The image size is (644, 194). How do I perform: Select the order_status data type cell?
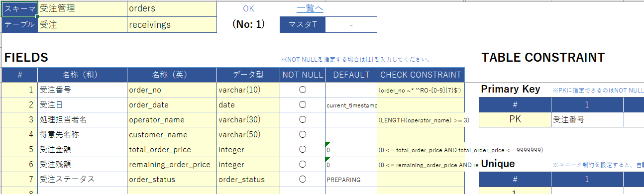point(248,180)
